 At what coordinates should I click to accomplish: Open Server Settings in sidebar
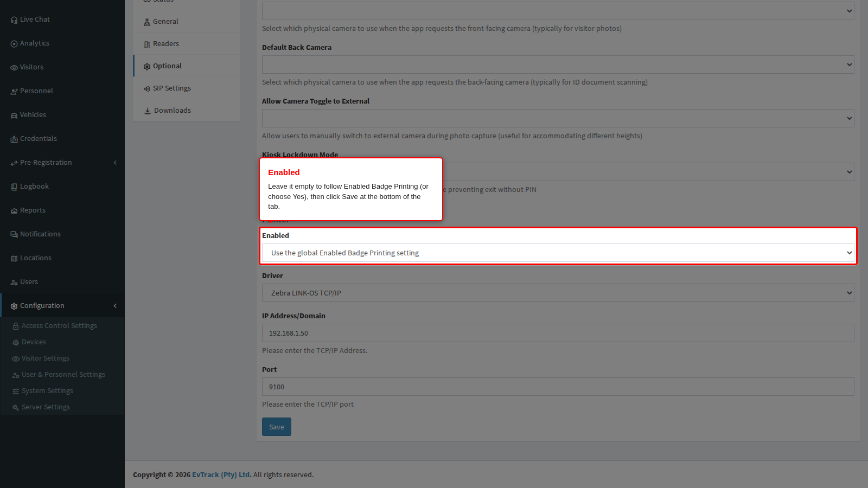[x=62, y=407]
